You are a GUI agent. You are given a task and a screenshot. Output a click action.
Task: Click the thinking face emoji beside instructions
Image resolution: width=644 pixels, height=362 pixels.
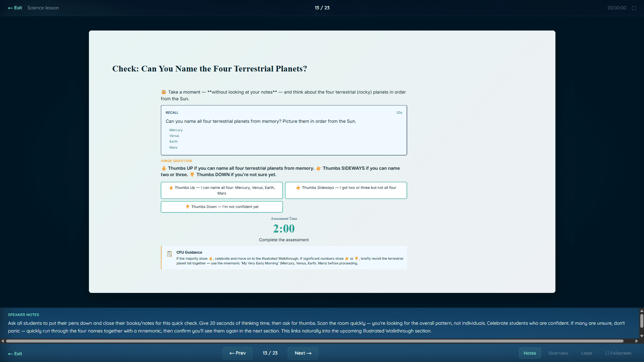(164, 92)
